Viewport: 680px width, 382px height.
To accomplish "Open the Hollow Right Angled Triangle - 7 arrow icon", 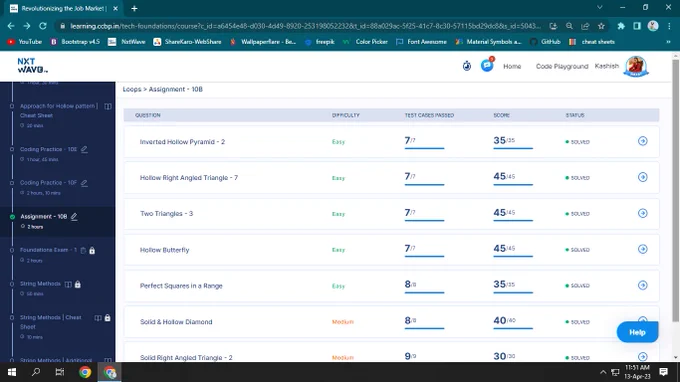I will pyautogui.click(x=643, y=177).
